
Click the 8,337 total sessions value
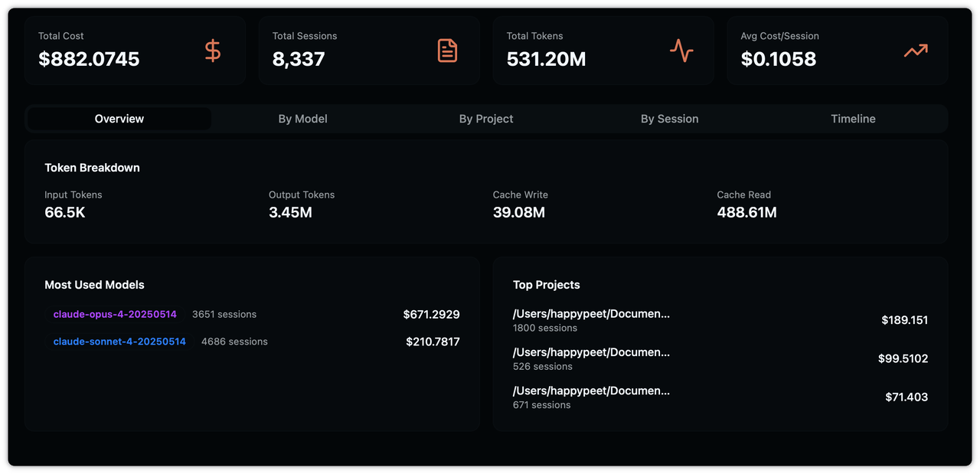(x=299, y=59)
